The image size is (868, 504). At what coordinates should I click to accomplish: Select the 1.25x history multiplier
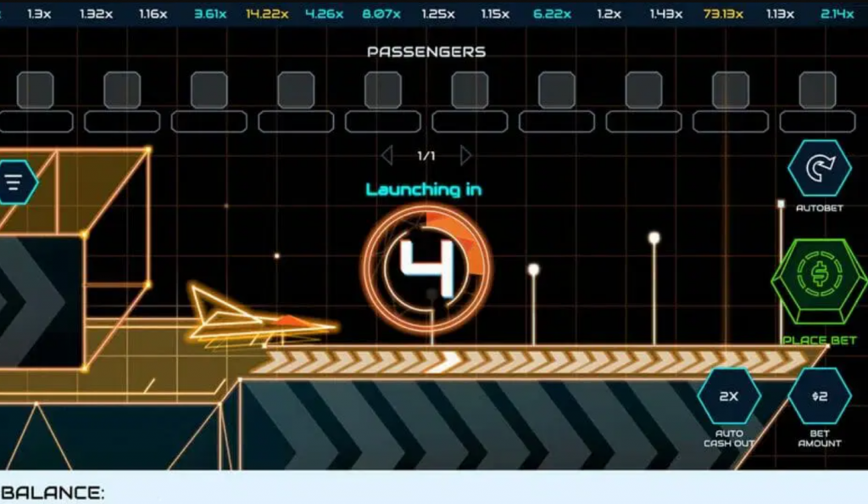coord(438,14)
